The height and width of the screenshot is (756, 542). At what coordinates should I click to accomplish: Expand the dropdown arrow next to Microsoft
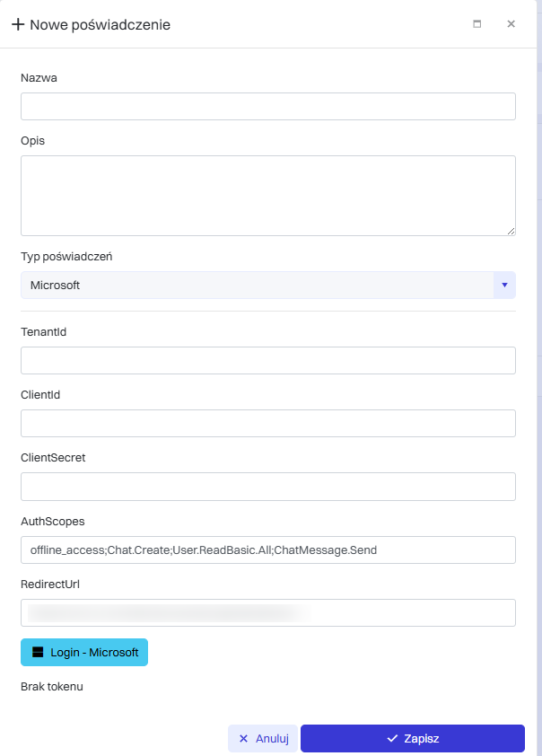point(504,286)
